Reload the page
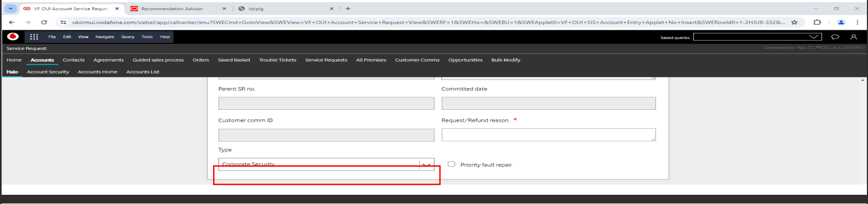 coord(44,22)
